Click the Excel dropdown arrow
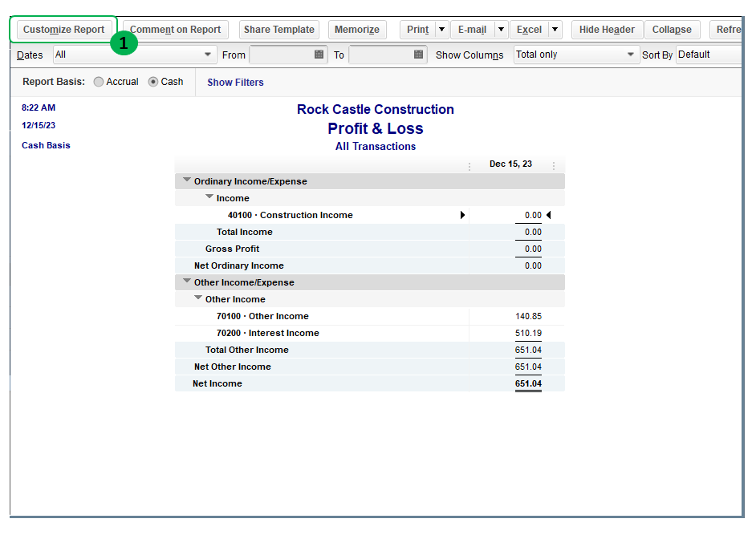 coord(555,30)
